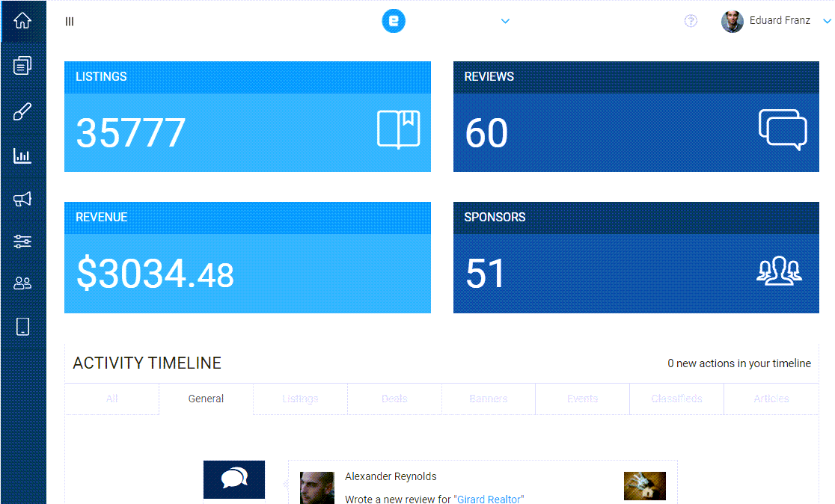
Task: Click the speech bubbles icon on the Reviews card
Action: [783, 129]
